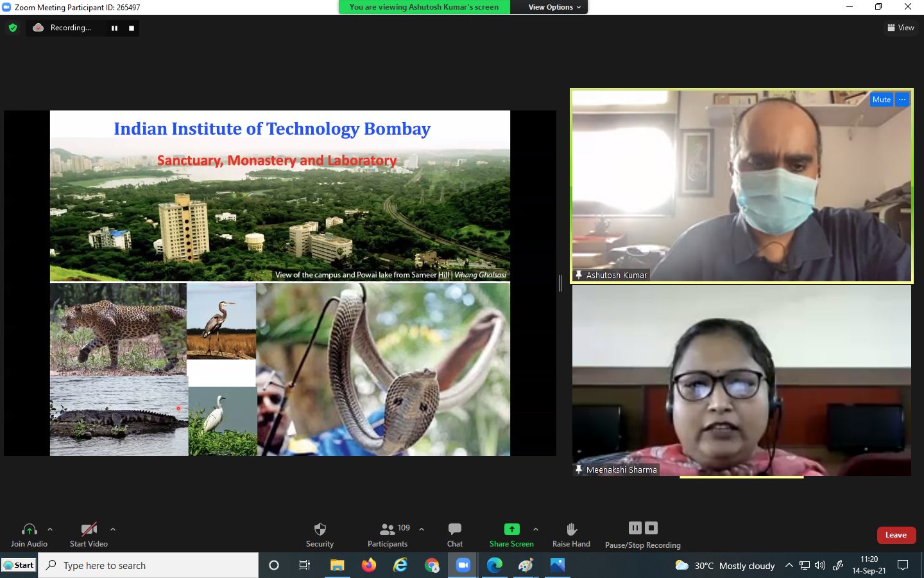Open the weather widget showing 30°C

coord(725,565)
